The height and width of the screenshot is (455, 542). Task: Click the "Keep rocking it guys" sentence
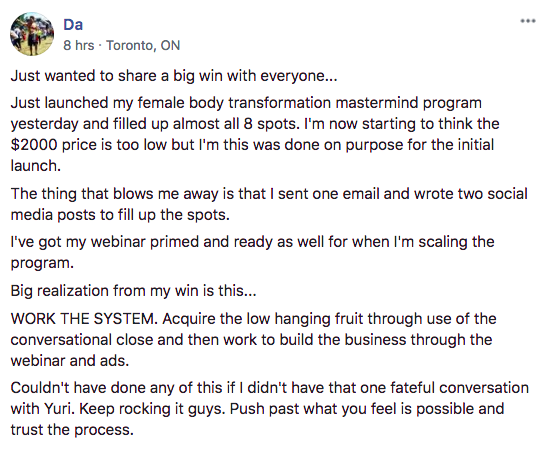pos(153,409)
